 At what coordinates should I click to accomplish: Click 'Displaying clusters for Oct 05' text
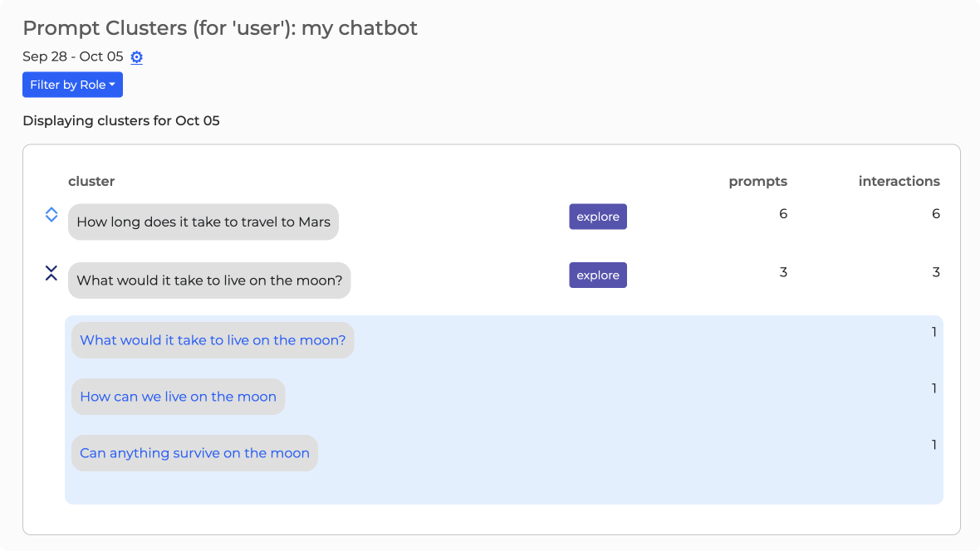click(121, 120)
